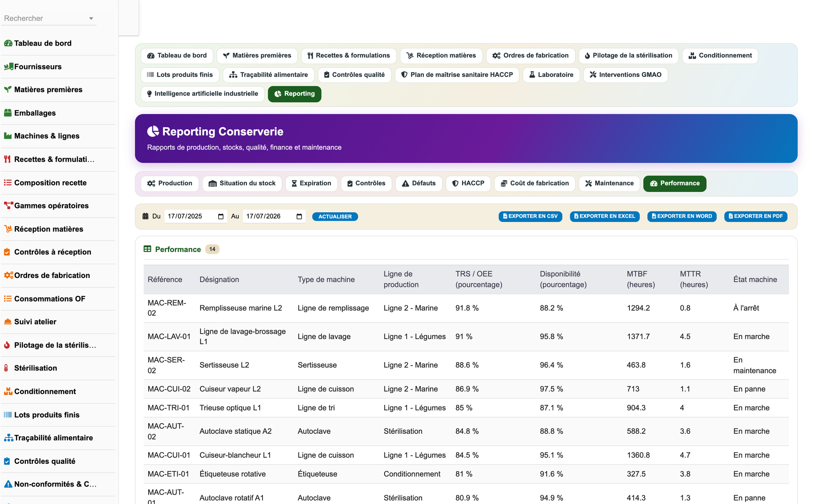
Task: Open Interventions GMAO module
Action: pyautogui.click(x=626, y=75)
